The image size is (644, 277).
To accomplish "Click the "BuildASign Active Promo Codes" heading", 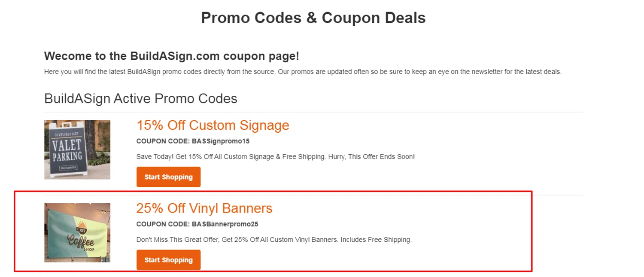I will tap(140, 98).
